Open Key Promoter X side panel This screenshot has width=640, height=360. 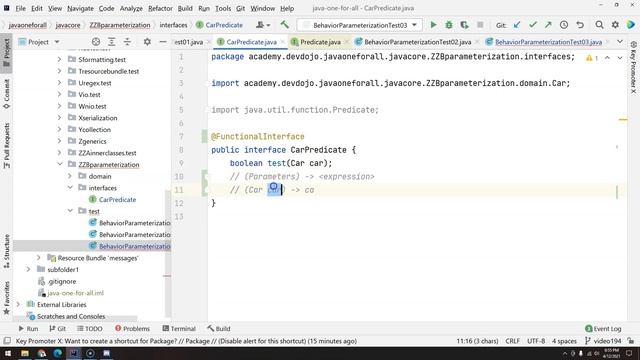click(633, 67)
